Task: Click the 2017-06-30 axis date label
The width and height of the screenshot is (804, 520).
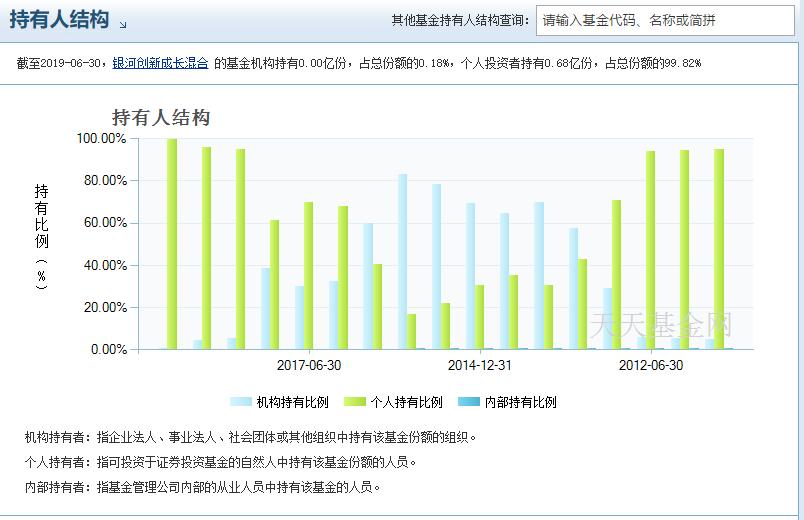Action: coord(309,365)
